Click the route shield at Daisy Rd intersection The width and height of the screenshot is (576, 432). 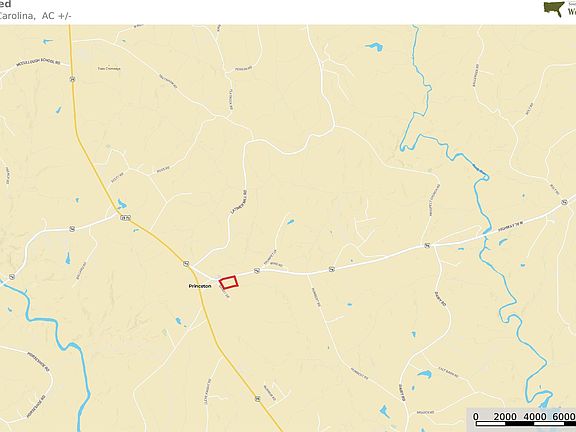(x=427, y=245)
